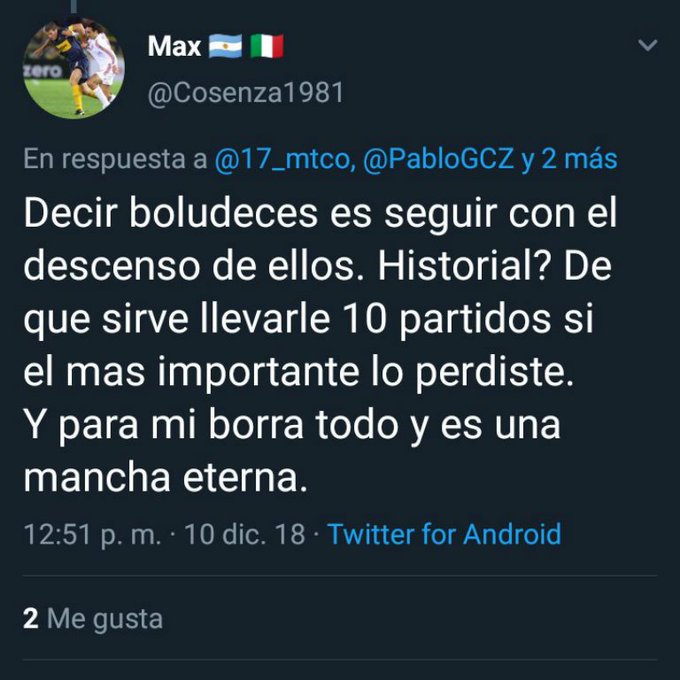The height and width of the screenshot is (680, 680).
Task: Click the 12:51 p. m. timestamp
Action: [92, 534]
